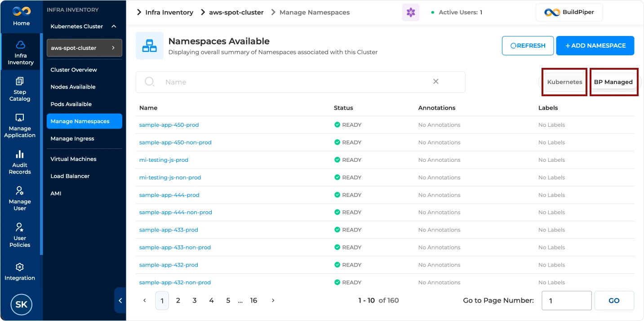Click the Status column header

click(343, 108)
